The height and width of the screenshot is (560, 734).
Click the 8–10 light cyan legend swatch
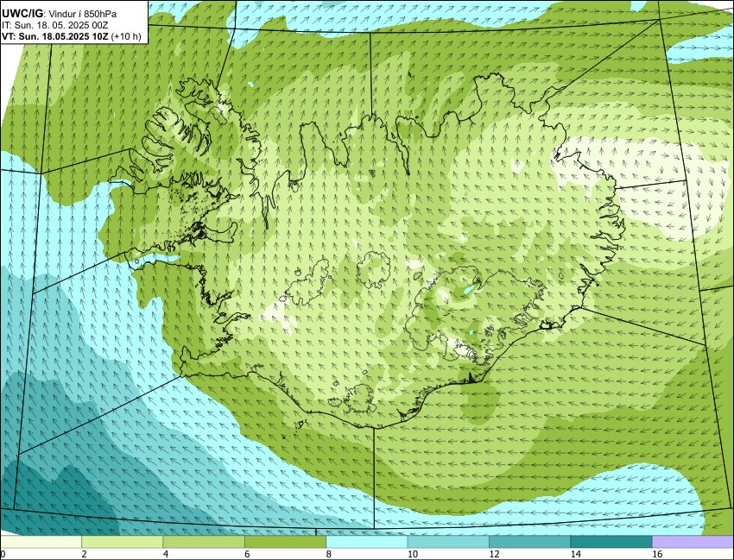coord(366,542)
